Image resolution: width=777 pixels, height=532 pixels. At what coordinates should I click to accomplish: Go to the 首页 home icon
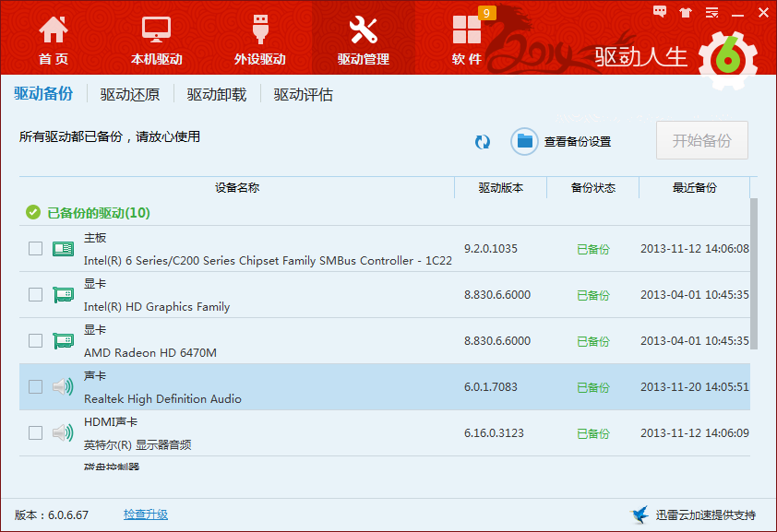pyautogui.click(x=53, y=30)
